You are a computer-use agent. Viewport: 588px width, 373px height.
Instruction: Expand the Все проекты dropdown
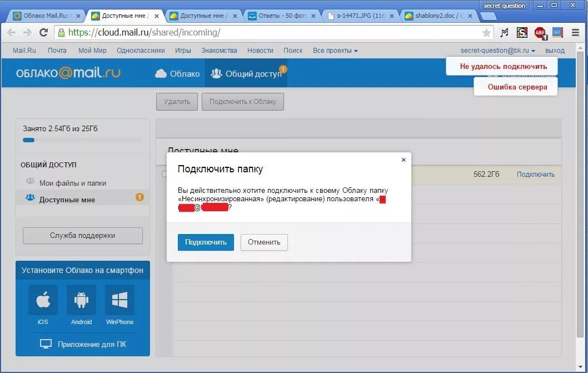click(335, 51)
